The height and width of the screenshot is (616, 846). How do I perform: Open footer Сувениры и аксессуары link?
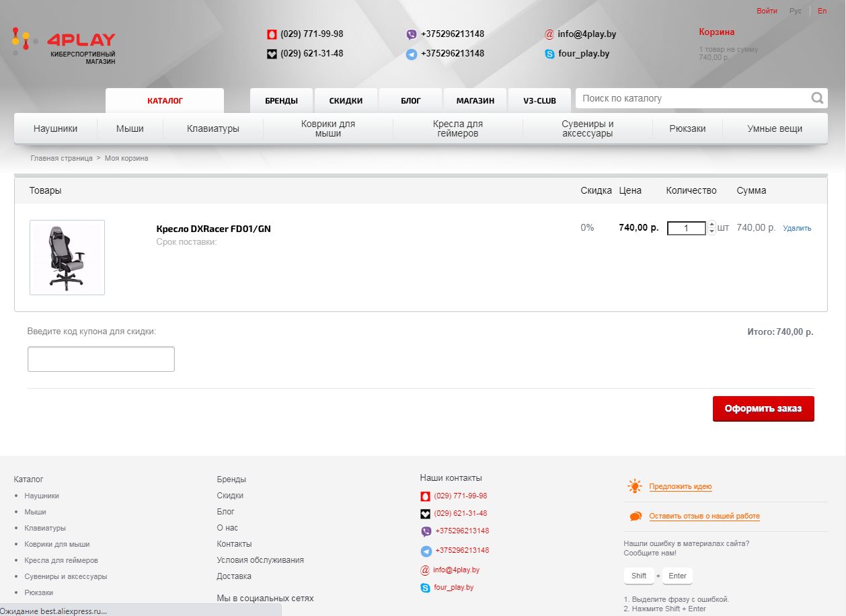point(66,576)
